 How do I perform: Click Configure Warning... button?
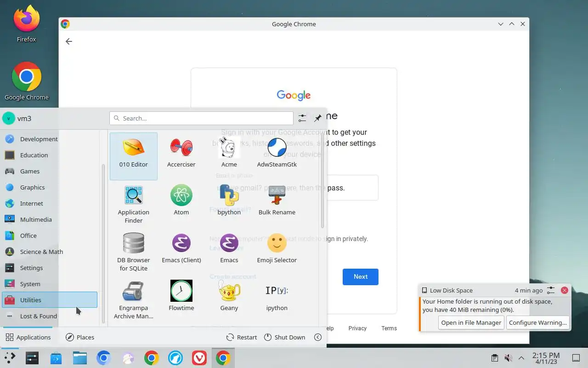(x=537, y=322)
